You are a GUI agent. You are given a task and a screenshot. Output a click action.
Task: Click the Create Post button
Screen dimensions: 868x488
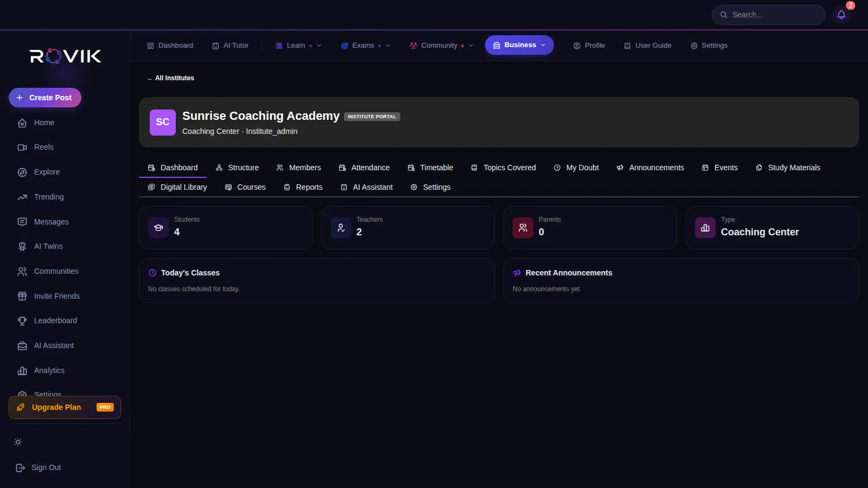(x=45, y=98)
